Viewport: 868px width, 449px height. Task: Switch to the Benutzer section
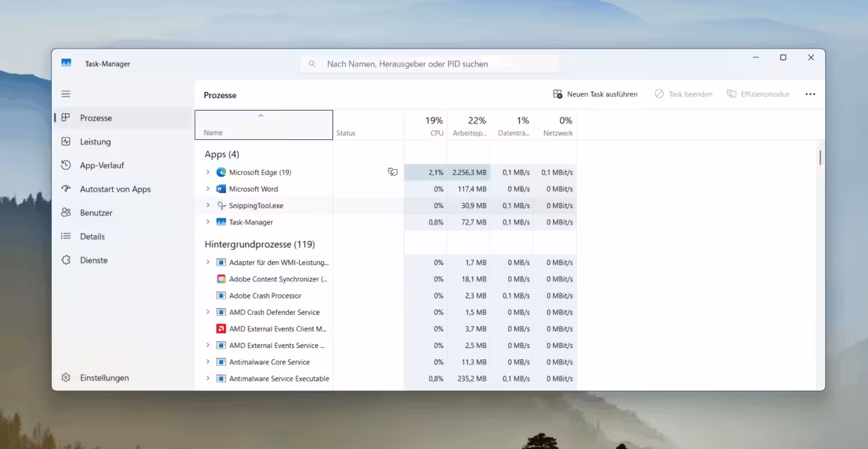97,213
